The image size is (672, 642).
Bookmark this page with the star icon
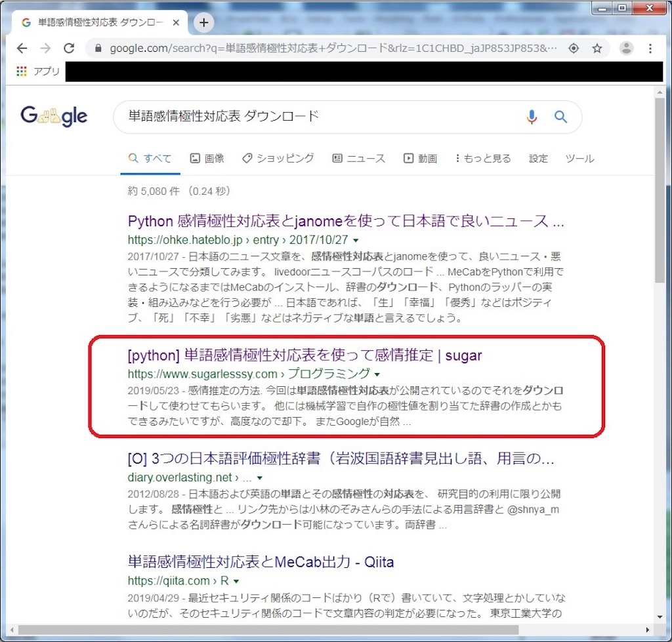(597, 49)
